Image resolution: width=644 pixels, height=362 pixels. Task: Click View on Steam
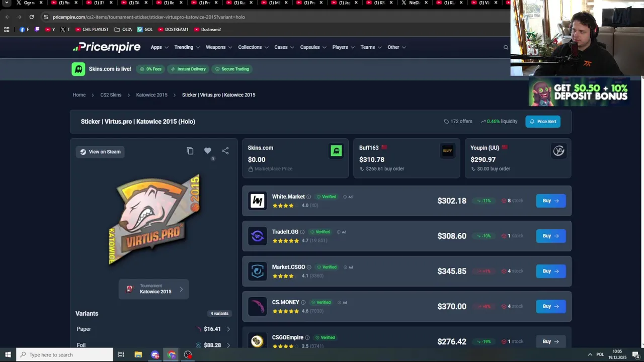coord(100,152)
